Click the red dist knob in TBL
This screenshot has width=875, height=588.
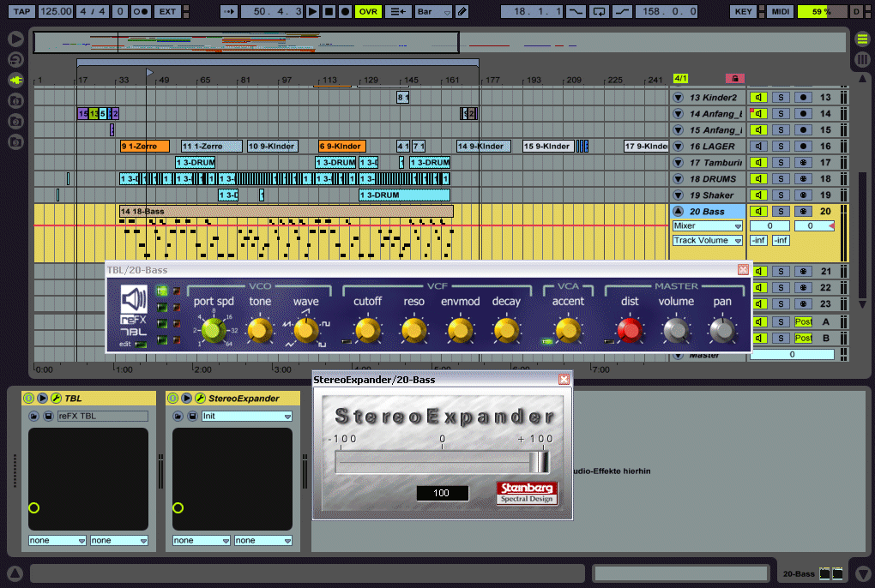(630, 331)
